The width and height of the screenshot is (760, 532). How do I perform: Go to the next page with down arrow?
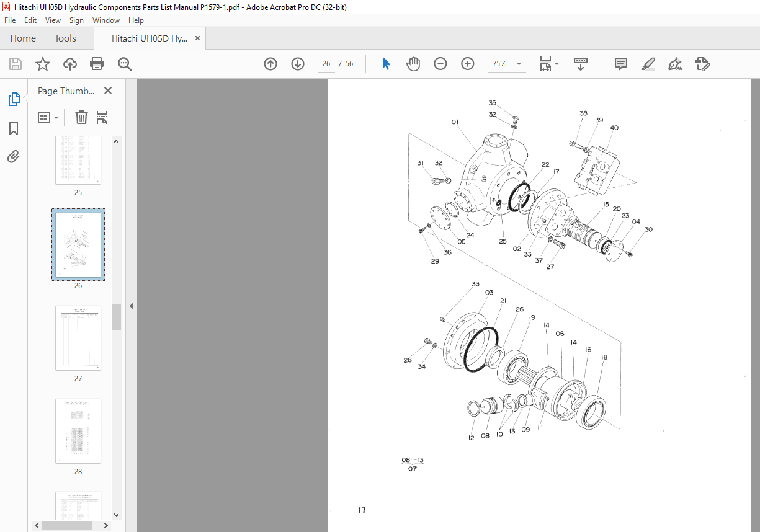coord(298,63)
